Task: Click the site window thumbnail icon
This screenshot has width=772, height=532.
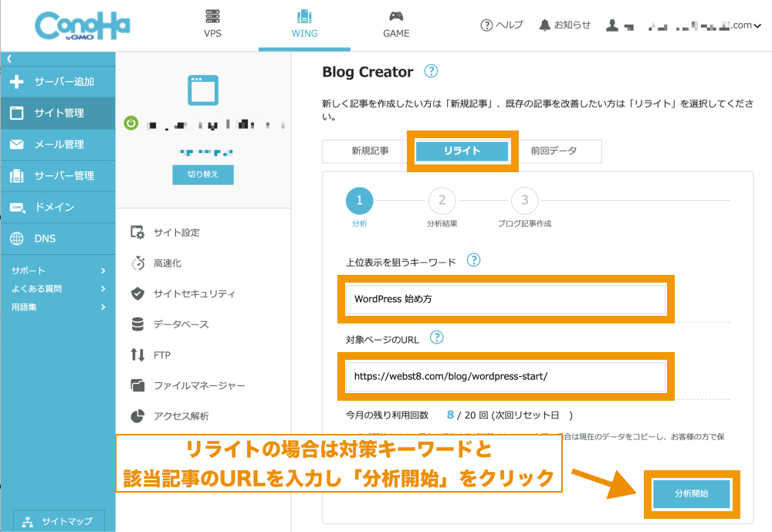Action: coord(203,90)
